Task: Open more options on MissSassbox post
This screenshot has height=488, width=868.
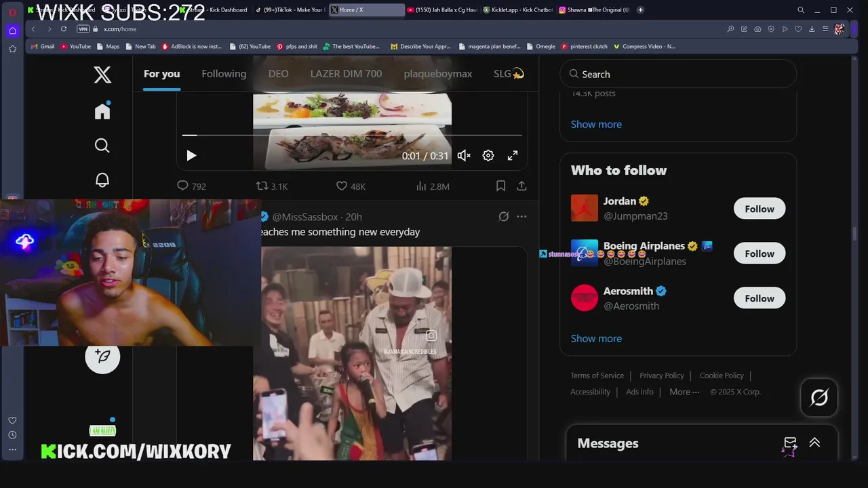Action: pyautogui.click(x=521, y=217)
